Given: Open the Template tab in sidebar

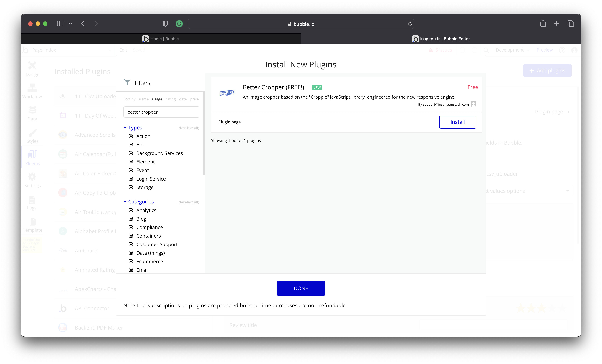Looking at the screenshot, I should click(x=32, y=225).
